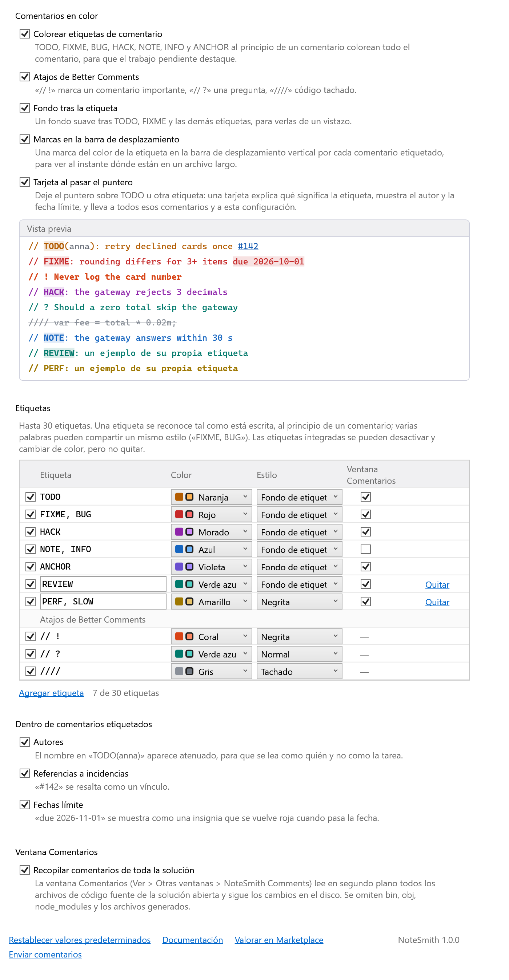509x980 pixels.
Task: Disable 'Recopilar comentarios de toda la solución'
Action: (x=25, y=870)
